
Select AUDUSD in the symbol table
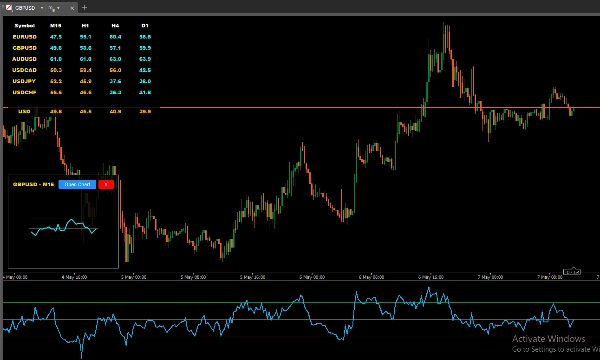tap(24, 59)
